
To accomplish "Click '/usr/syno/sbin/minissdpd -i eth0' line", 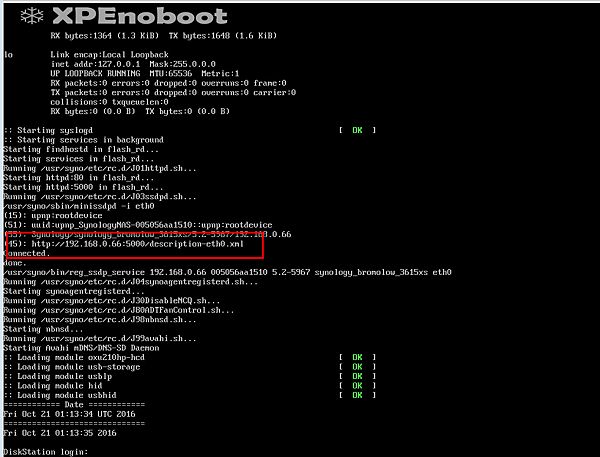I will [x=78, y=206].
